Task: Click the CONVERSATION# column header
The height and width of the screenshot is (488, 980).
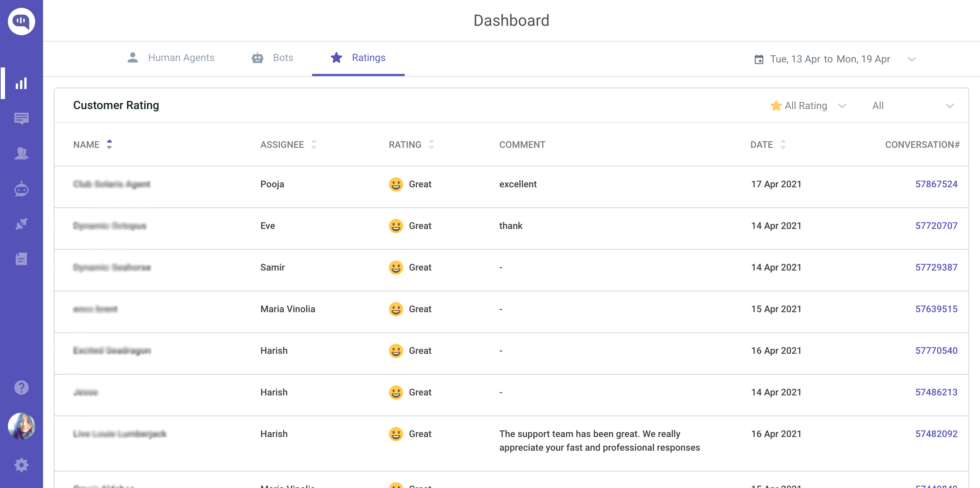Action: click(x=922, y=145)
